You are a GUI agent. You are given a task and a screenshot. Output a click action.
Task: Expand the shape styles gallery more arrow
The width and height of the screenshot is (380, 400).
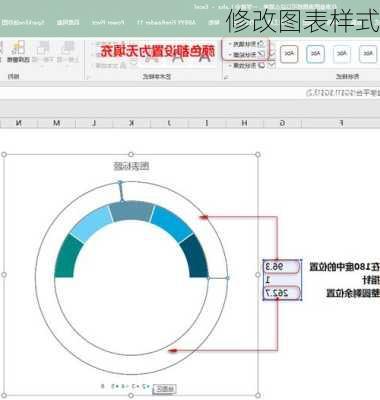coord(272,65)
